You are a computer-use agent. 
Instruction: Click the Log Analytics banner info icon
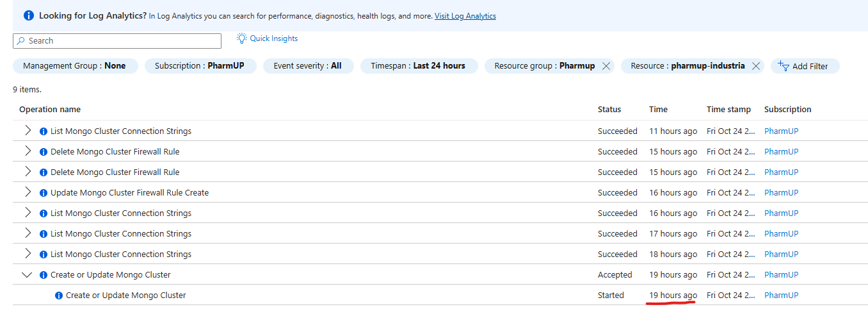click(29, 15)
